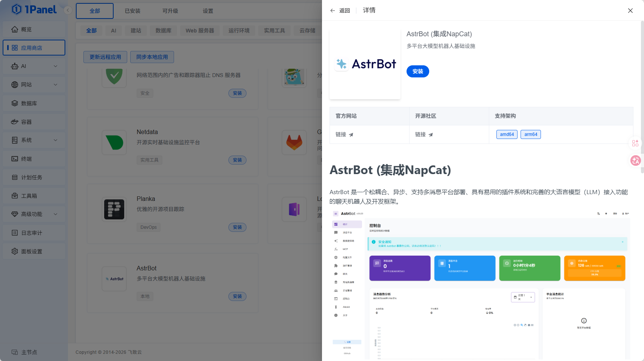Click the GitLab fox app icon

(294, 143)
